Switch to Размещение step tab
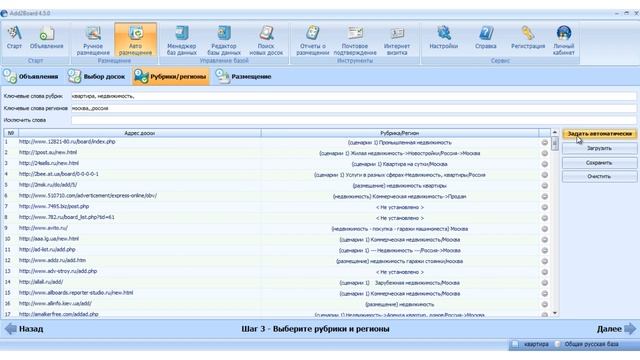 click(244, 76)
